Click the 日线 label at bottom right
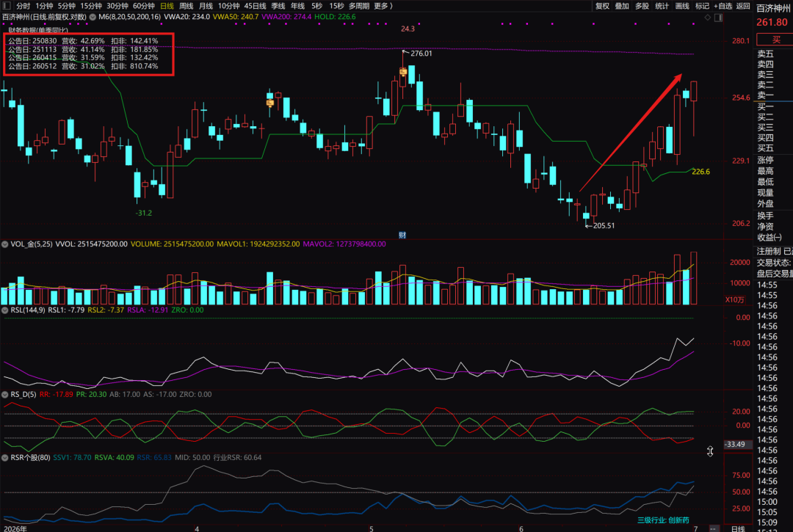This screenshot has height=532, width=793. coord(738,528)
